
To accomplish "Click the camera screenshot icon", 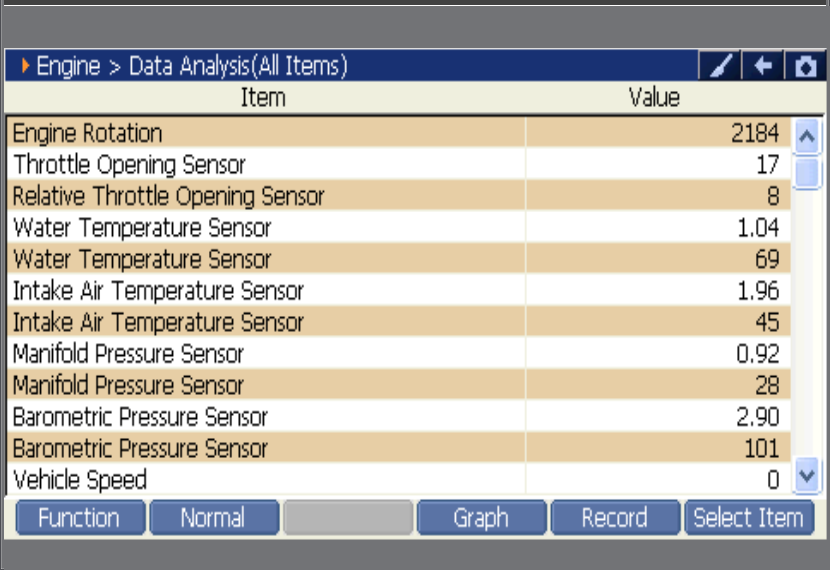I will (x=805, y=66).
